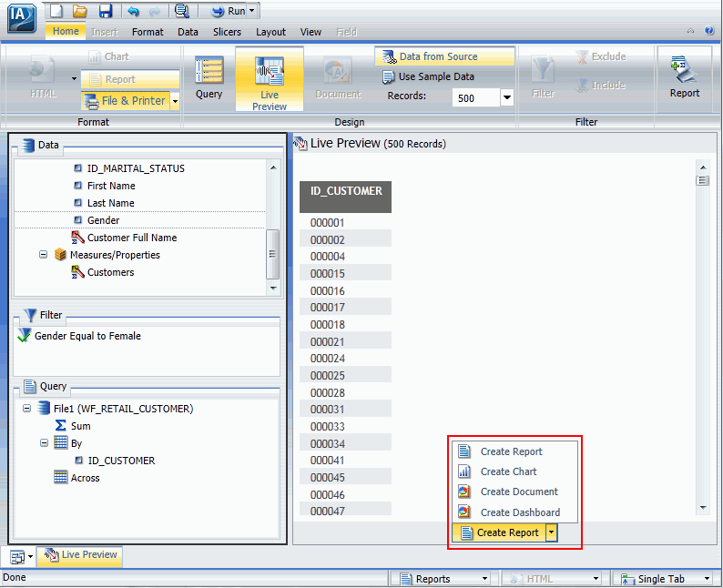Open the Records count dropdown
Viewport: 723px width, 588px height.
(x=507, y=97)
